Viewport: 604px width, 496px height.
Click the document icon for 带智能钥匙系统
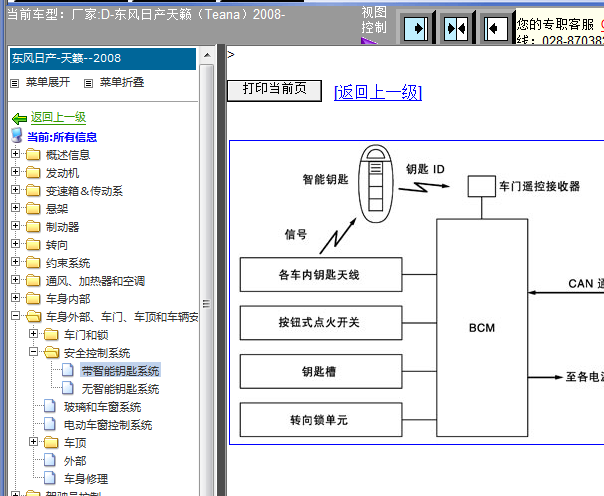click(68, 370)
